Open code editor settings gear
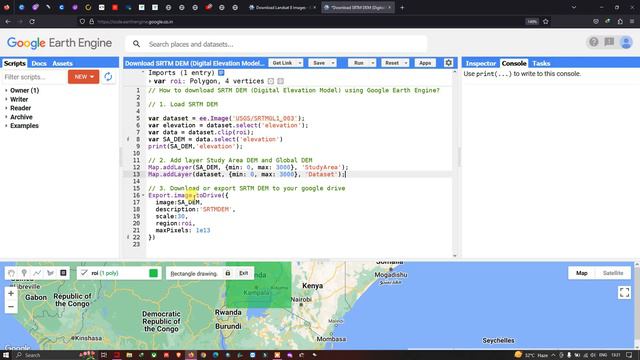Viewport: 640px width, 360px height. (449, 63)
